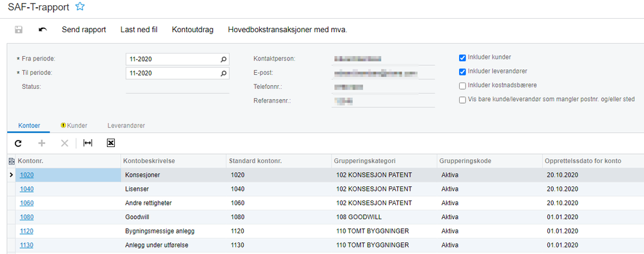644x254 pixels.
Task: Delete row with the X icon
Action: tap(64, 143)
